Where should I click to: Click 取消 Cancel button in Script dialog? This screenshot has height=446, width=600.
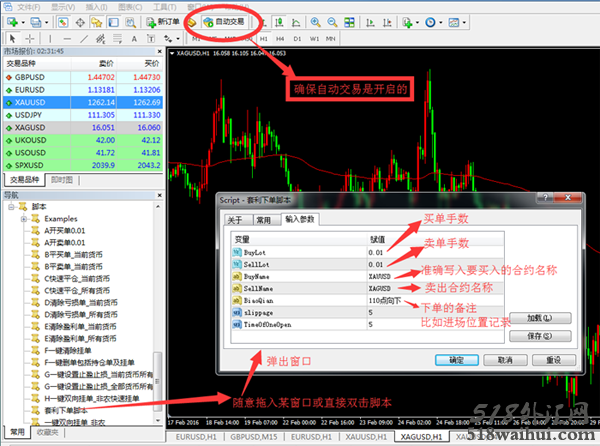[x=505, y=360]
